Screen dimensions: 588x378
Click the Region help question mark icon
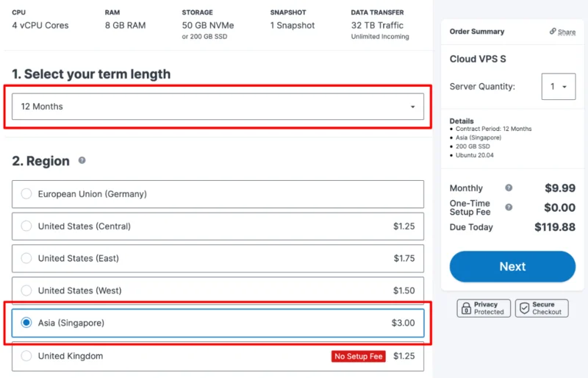click(x=82, y=160)
